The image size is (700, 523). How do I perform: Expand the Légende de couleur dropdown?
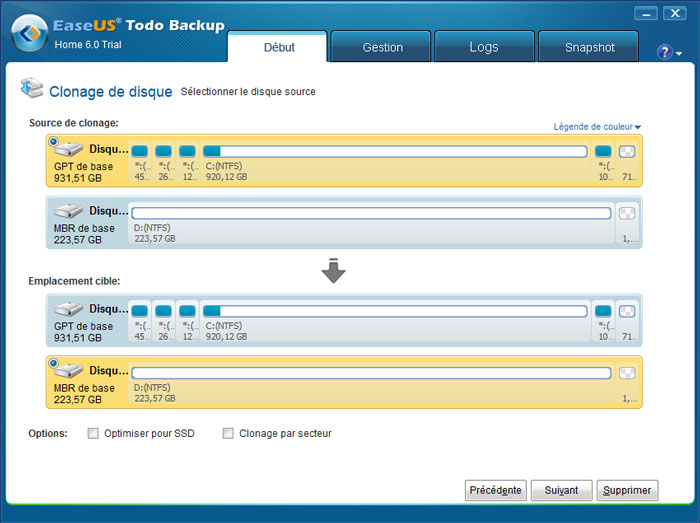[x=597, y=127]
